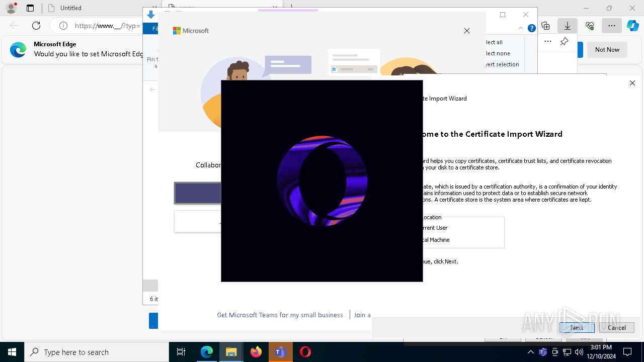Open Task View from taskbar
This screenshot has height=362, width=644.
(x=181, y=352)
